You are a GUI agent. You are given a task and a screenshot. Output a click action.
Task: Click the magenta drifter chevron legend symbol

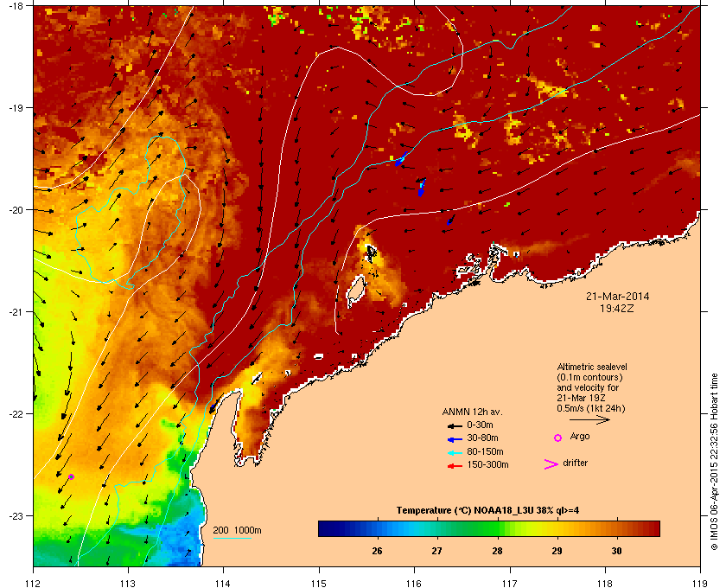[x=551, y=464]
